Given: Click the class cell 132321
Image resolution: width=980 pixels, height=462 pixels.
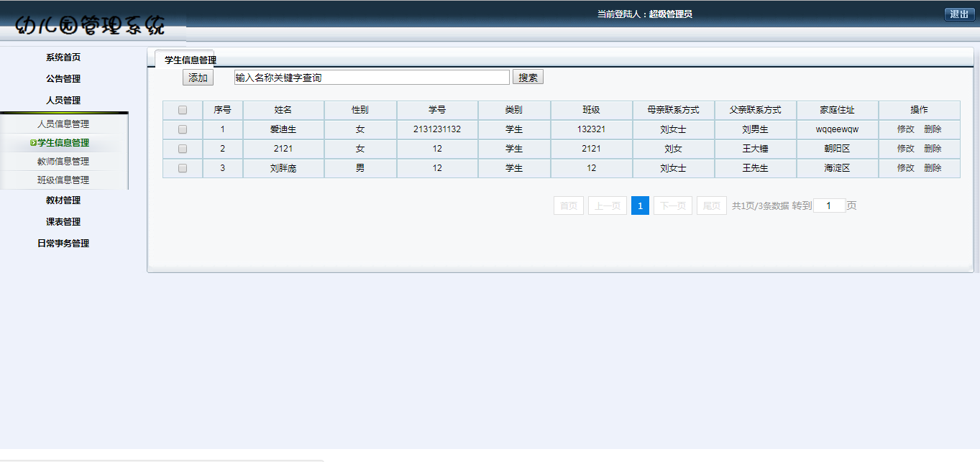Looking at the screenshot, I should click(591, 129).
